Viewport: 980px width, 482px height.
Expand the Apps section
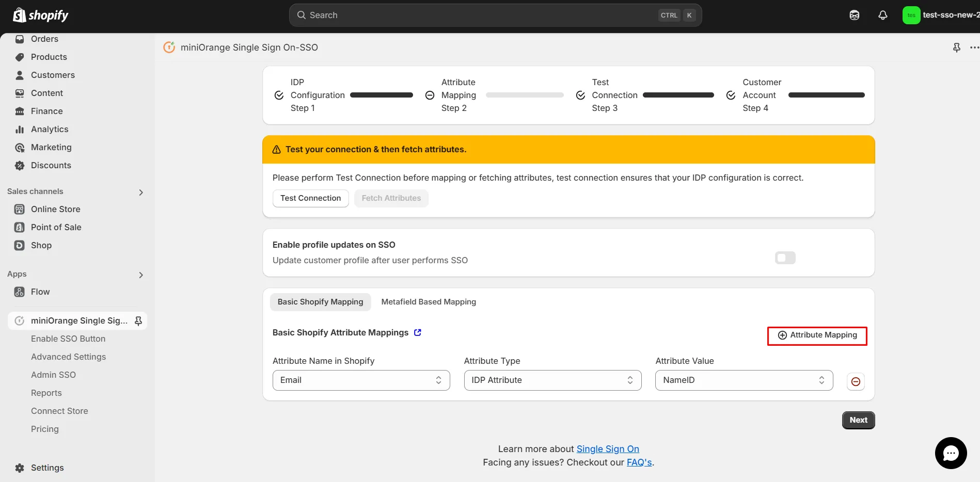tap(141, 275)
